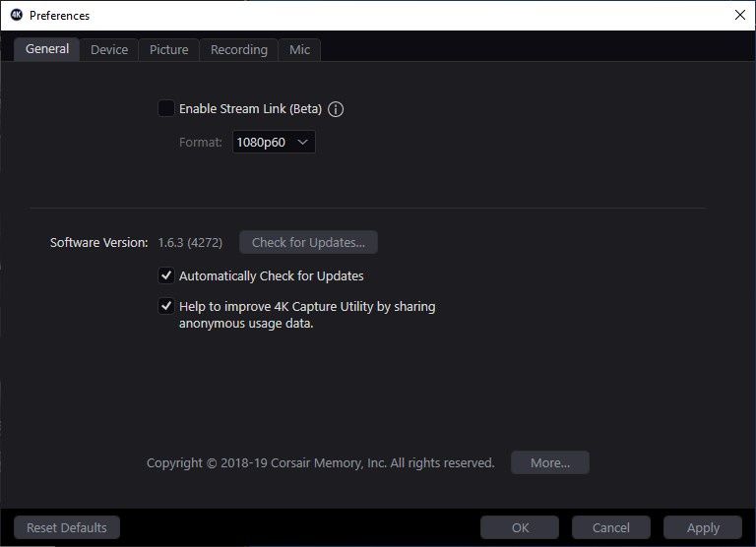The width and height of the screenshot is (756, 547).
Task: Switch to the Mic tab
Action: (x=299, y=49)
